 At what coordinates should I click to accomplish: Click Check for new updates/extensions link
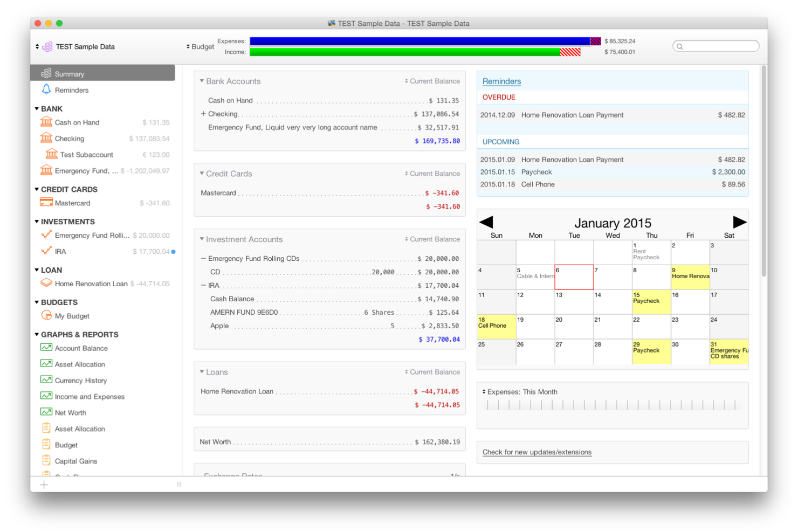(536, 452)
